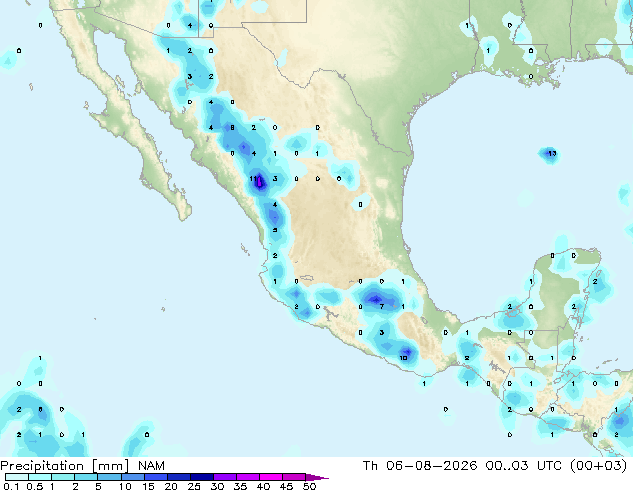Click the legend tick label '0.1'
634x490 pixels.
11,486
